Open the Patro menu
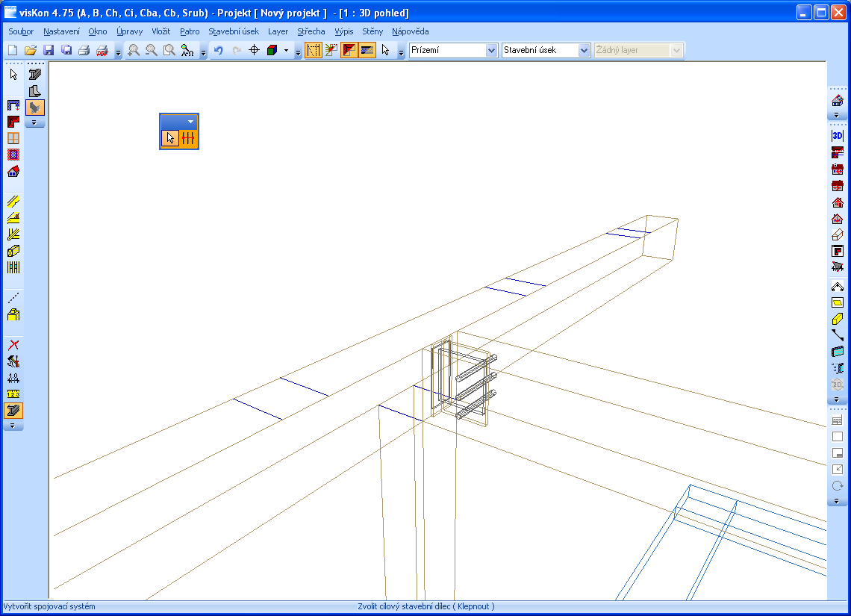Screen dimensions: 851x616 pyautogui.click(x=190, y=31)
